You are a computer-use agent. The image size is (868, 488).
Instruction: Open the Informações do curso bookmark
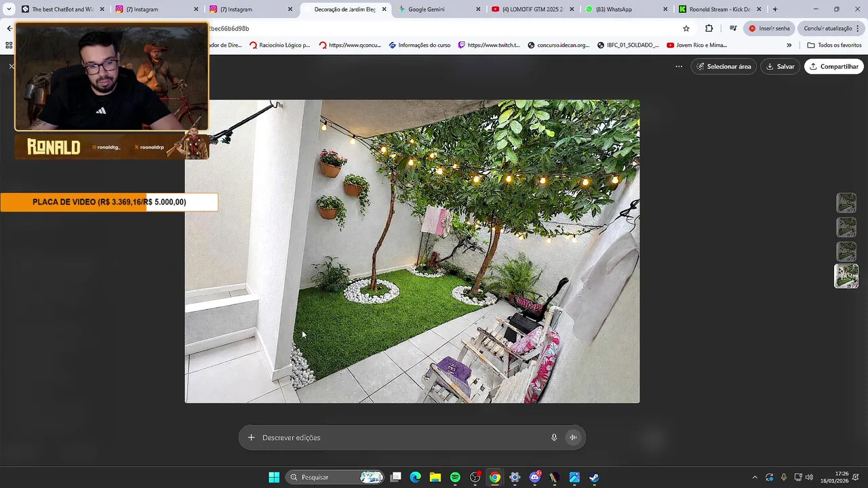[420, 45]
